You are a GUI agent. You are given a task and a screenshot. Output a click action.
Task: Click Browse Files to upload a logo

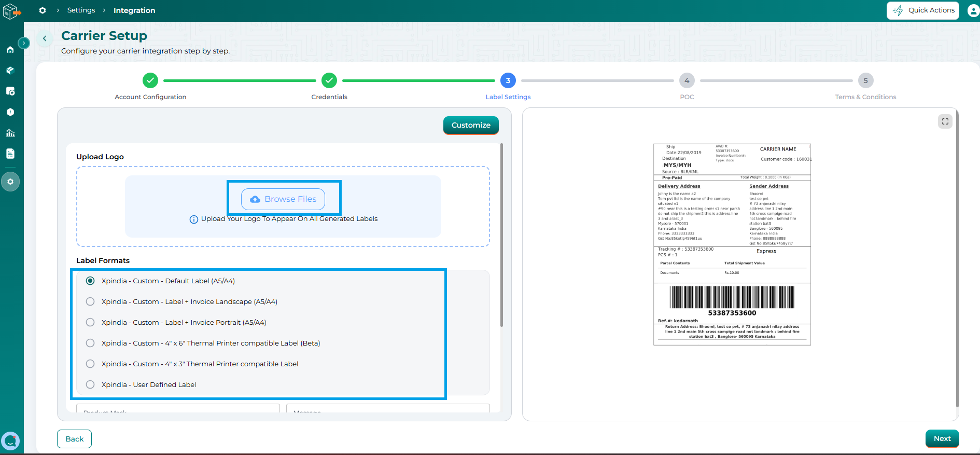tap(283, 199)
